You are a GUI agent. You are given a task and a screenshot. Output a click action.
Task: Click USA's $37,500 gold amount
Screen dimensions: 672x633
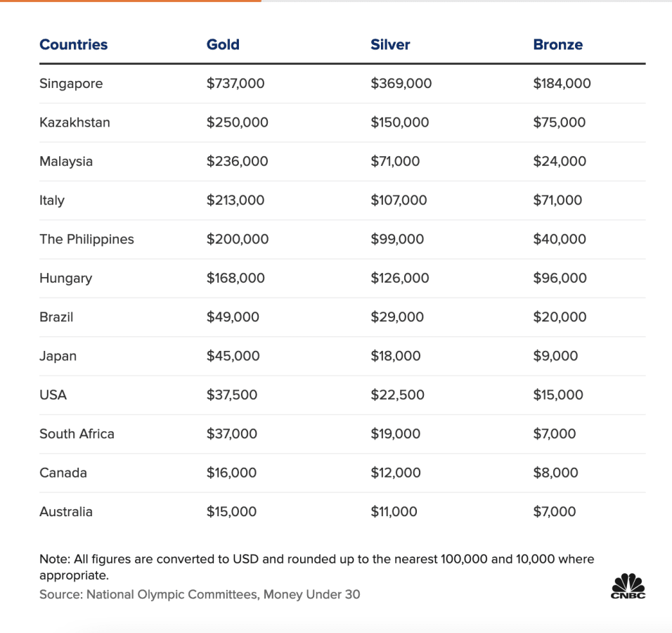click(232, 395)
